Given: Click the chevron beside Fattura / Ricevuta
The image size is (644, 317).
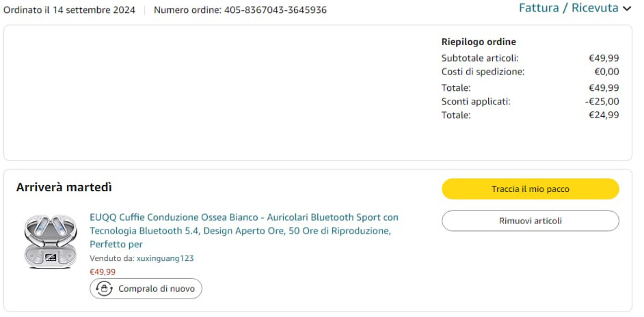Looking at the screenshot, I should coord(627,9).
